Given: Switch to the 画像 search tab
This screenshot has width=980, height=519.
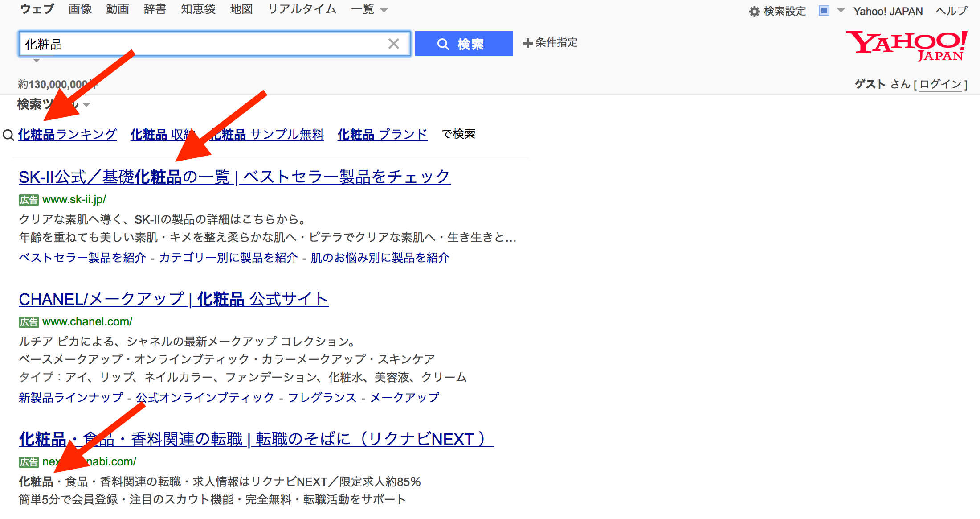Looking at the screenshot, I should [x=80, y=9].
